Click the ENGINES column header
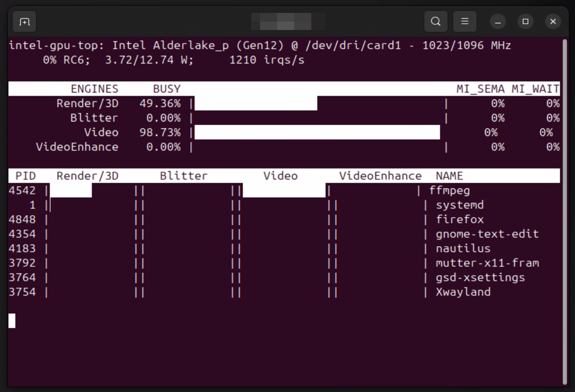Screen dimensions: 575x392 [x=94, y=89]
